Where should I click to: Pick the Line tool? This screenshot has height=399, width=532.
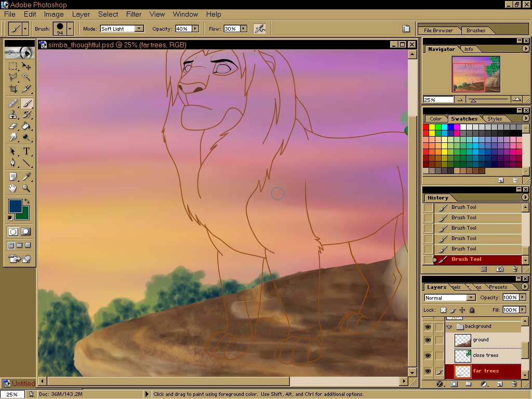click(26, 163)
